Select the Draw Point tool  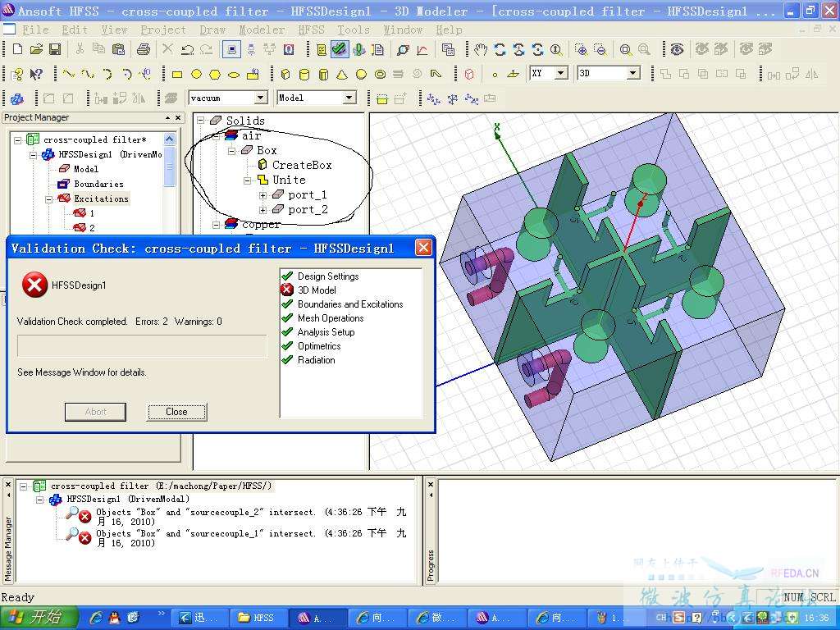(495, 75)
